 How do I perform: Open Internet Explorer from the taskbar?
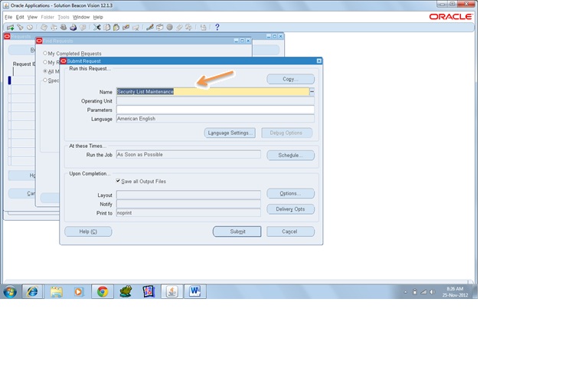coord(32,291)
